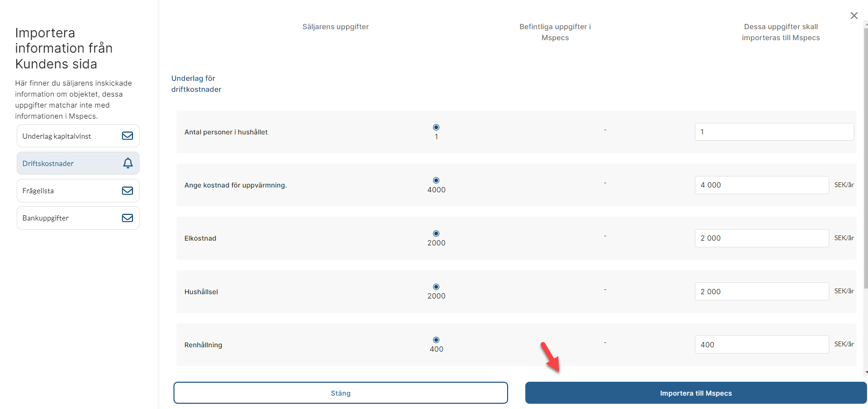Close the import dialog with the X

(854, 16)
